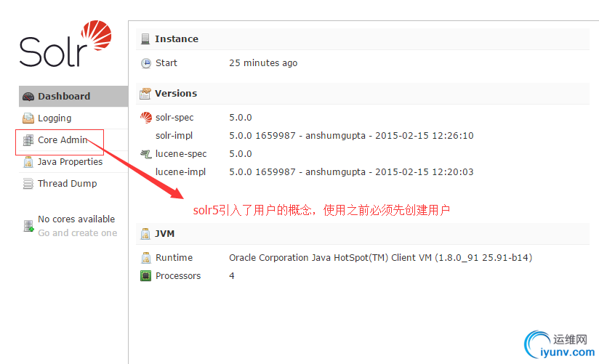Click the Processors chip icon
This screenshot has height=364, width=599.
coord(145,276)
